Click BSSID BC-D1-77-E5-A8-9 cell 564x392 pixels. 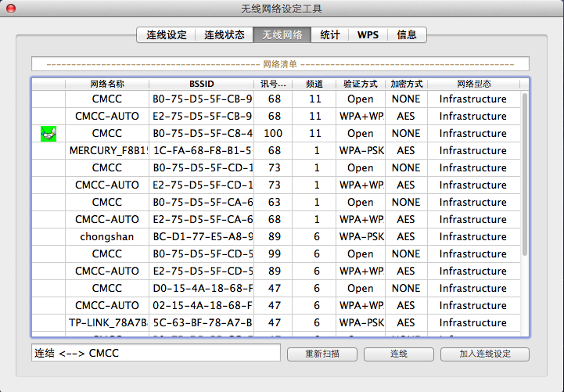[x=202, y=236]
